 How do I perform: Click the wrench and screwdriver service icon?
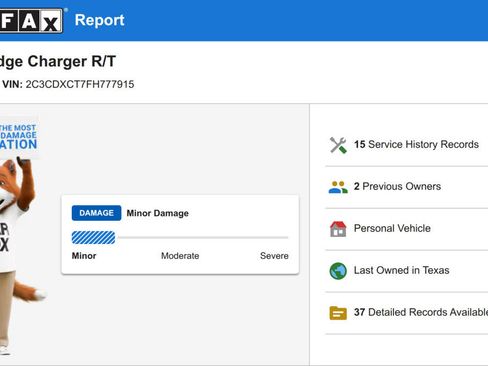click(x=338, y=145)
